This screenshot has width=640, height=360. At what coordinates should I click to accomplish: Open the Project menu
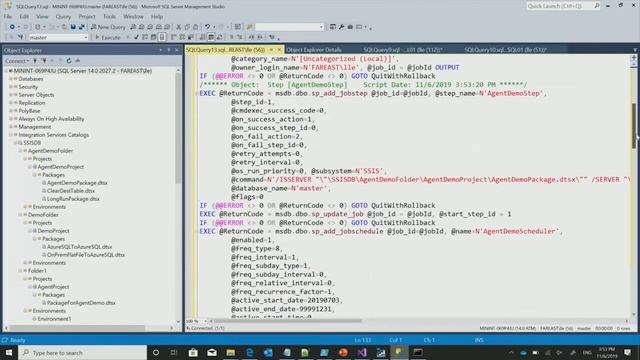(x=87, y=17)
